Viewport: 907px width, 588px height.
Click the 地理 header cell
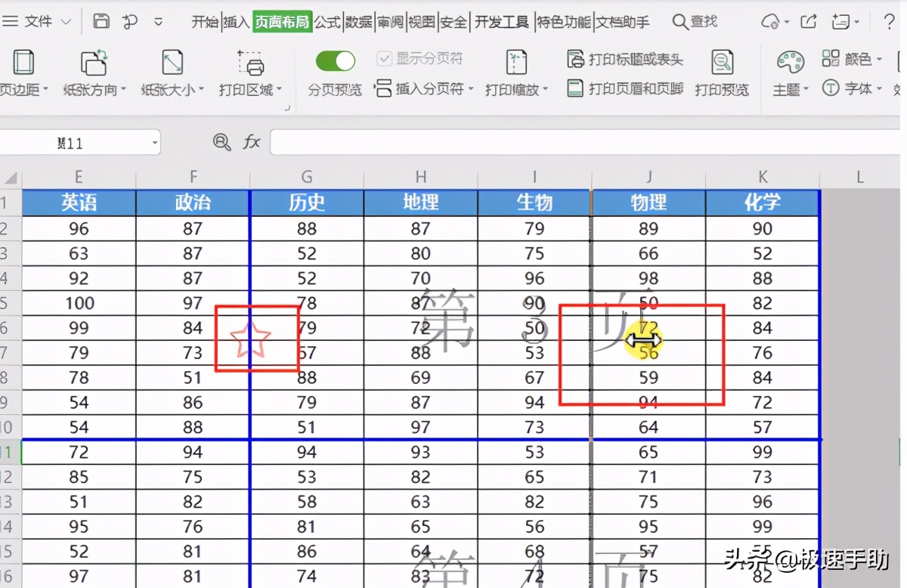(421, 203)
